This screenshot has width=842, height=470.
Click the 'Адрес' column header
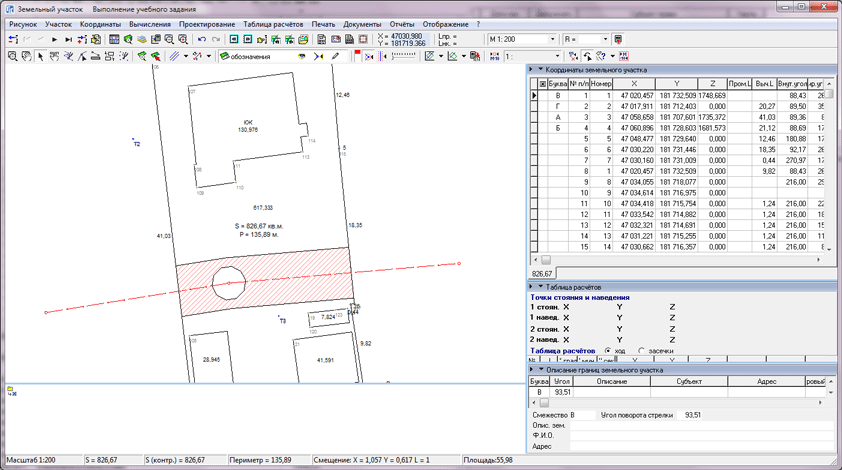[x=766, y=381]
